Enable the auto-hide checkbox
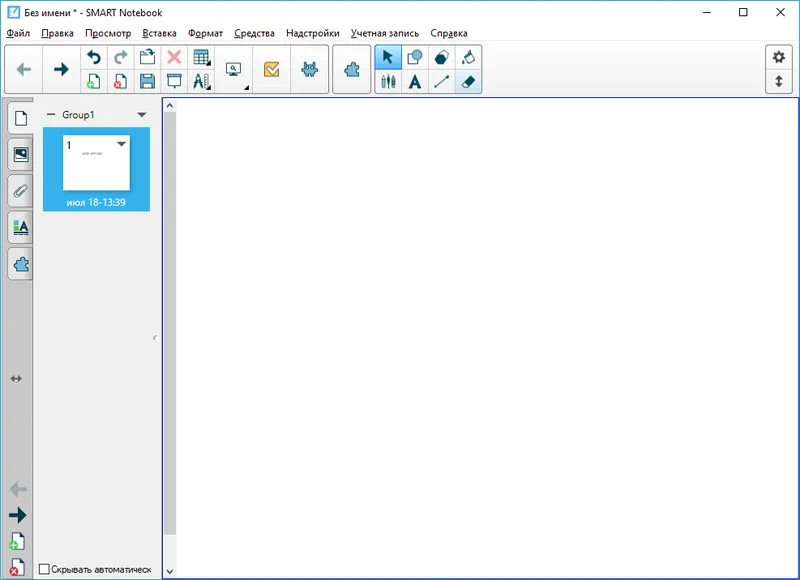Image resolution: width=800 pixels, height=580 pixels. tap(44, 570)
